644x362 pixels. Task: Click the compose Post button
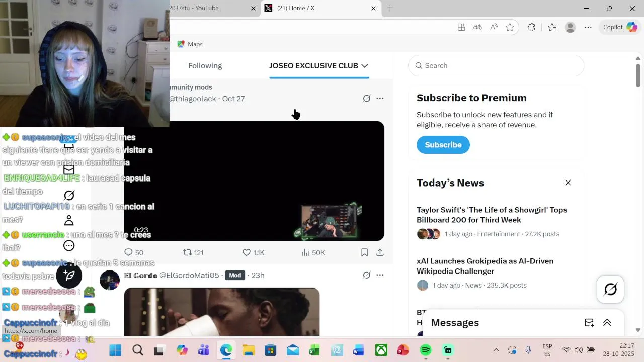click(69, 275)
